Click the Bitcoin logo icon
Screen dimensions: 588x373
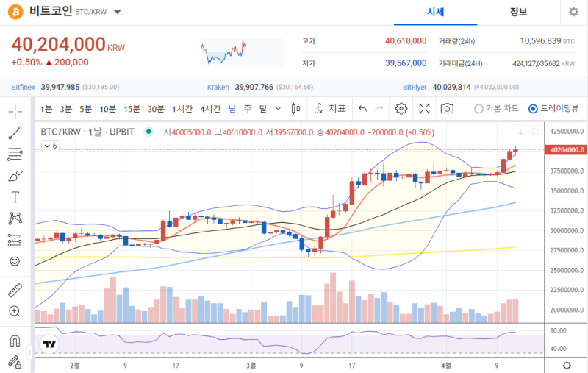coord(15,12)
